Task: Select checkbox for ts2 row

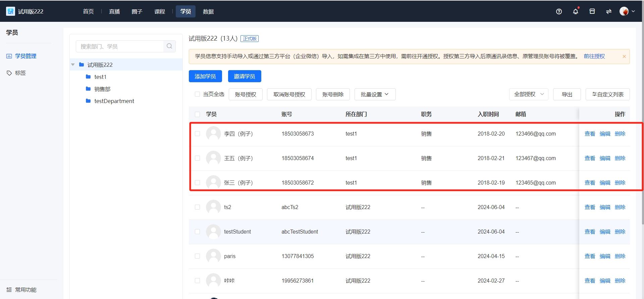Action: [197, 207]
